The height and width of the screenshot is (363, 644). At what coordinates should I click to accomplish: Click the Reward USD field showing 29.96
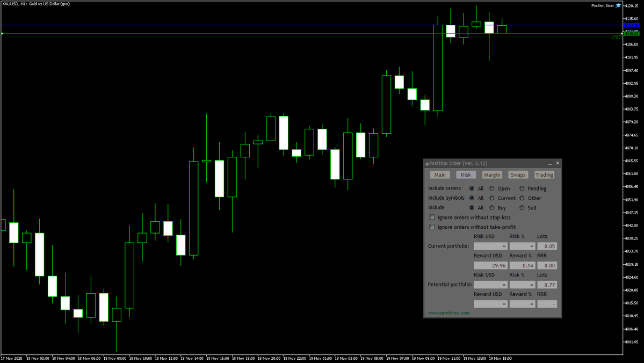[x=490, y=265]
